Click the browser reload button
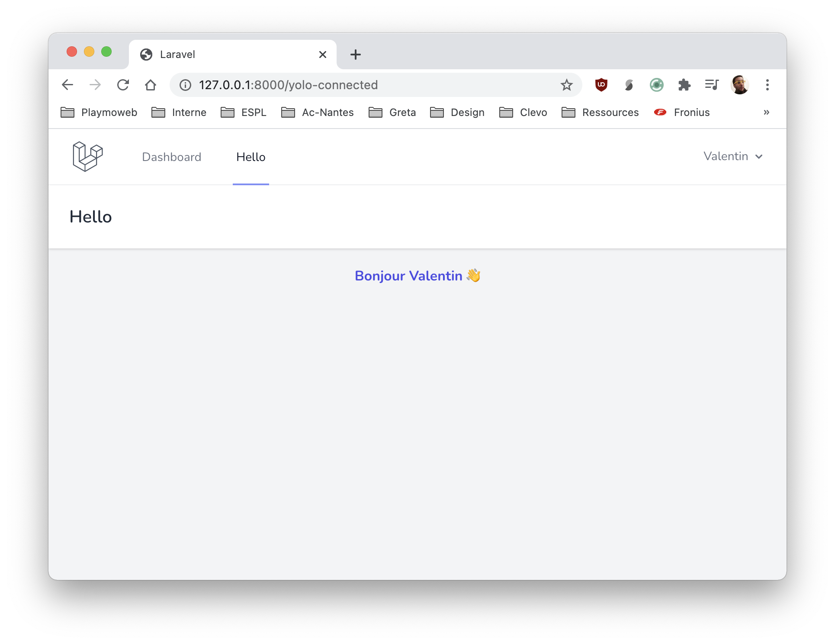The height and width of the screenshot is (644, 835). [x=123, y=85]
